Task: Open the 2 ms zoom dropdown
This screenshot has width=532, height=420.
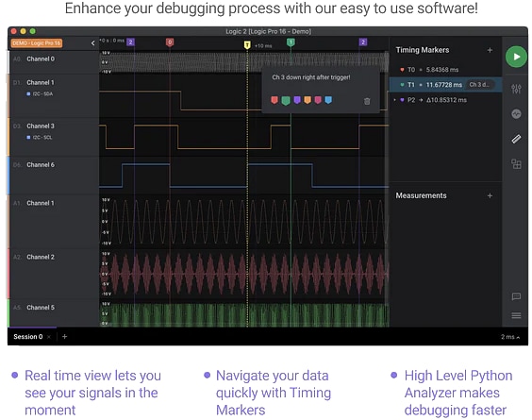Action: coord(510,337)
